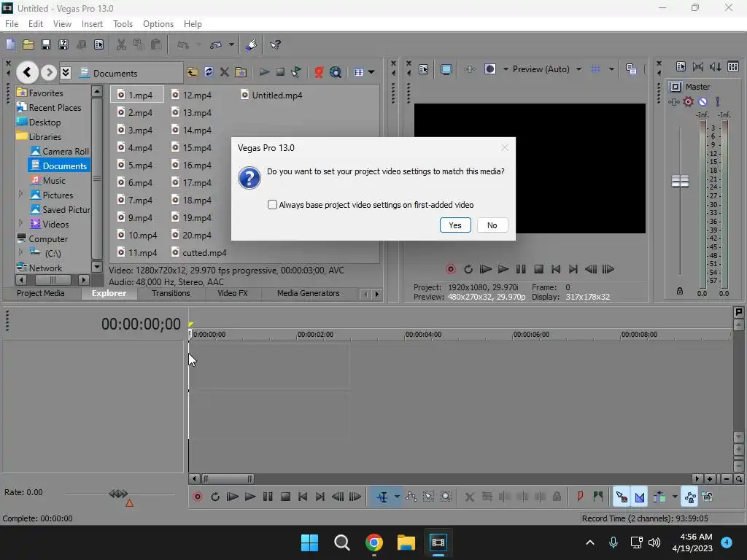Click Explorer forward navigation button
The image size is (747, 560).
[x=48, y=72]
